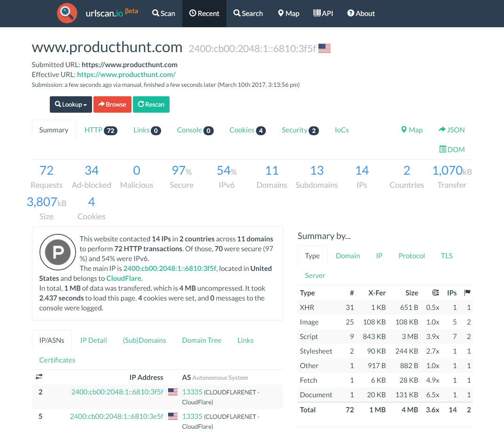This screenshot has width=504, height=432.
Task: Open the second 13335 ASN link
Action: [x=192, y=416]
